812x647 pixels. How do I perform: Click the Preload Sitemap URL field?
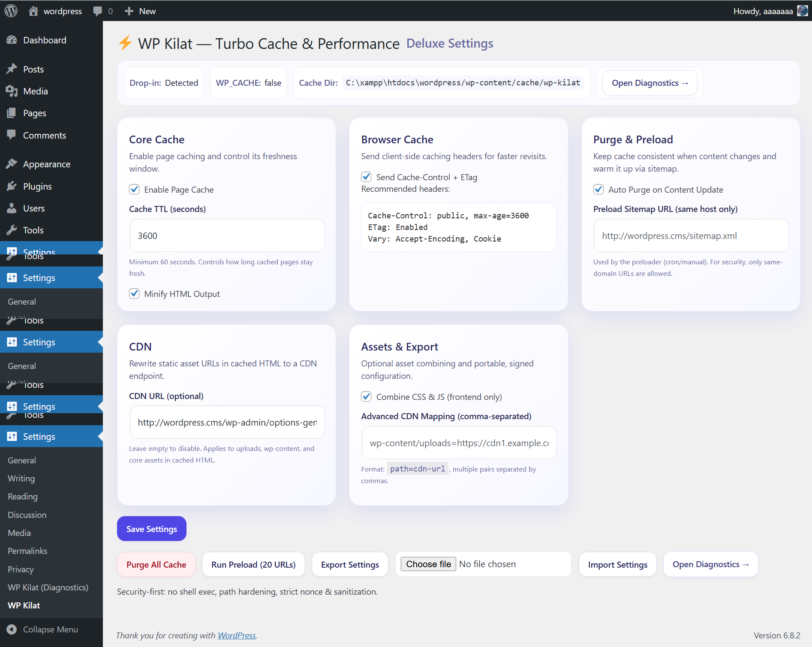(691, 236)
